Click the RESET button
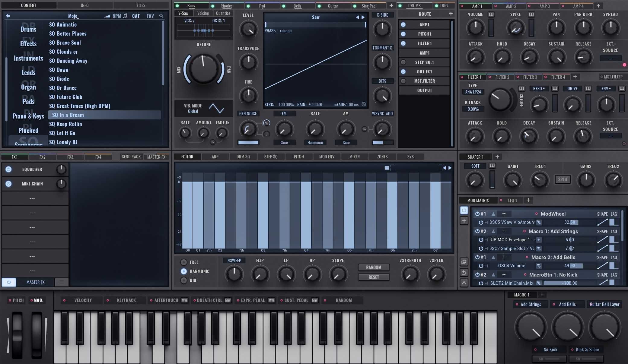Image resolution: width=628 pixels, height=364 pixels. pyautogui.click(x=374, y=277)
